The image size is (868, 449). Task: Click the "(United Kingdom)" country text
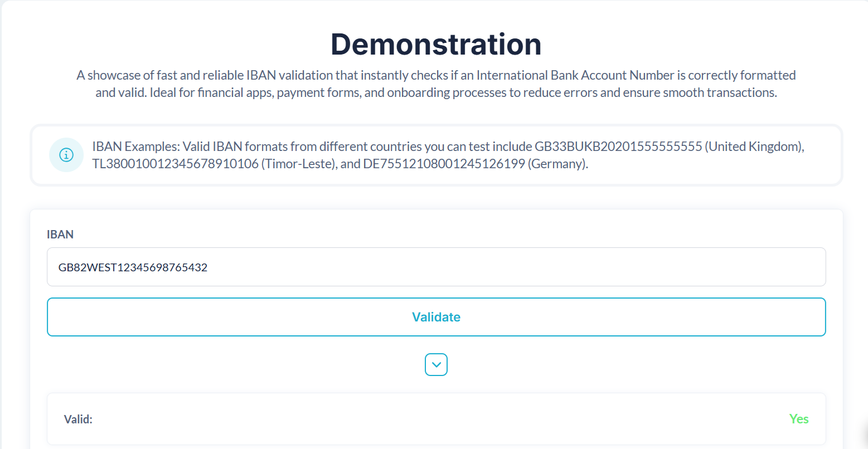tap(754, 147)
